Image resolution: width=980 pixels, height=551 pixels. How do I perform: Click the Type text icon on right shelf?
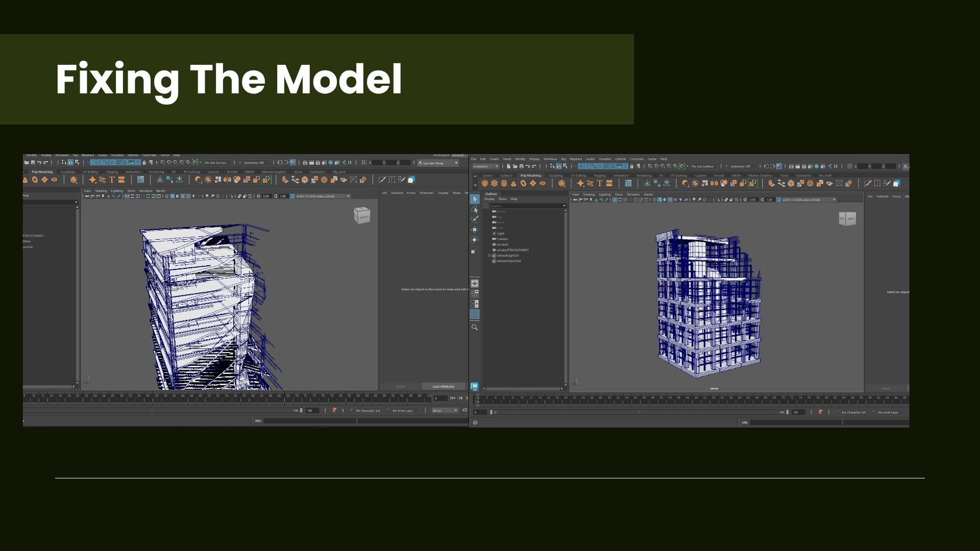click(600, 183)
